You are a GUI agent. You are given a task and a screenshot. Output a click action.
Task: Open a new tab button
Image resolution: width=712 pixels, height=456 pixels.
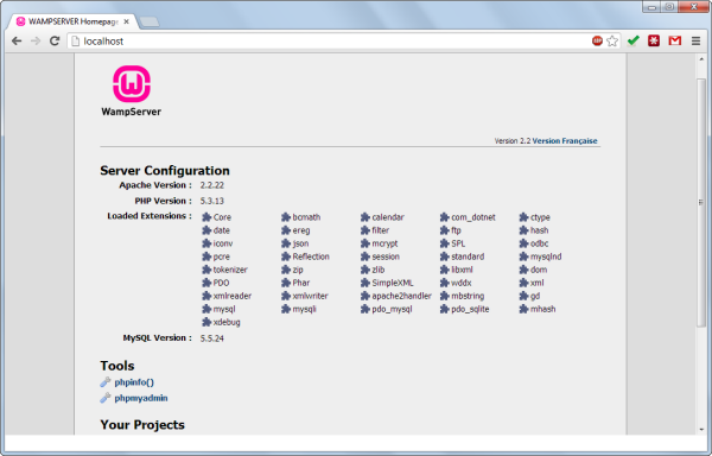click(149, 22)
